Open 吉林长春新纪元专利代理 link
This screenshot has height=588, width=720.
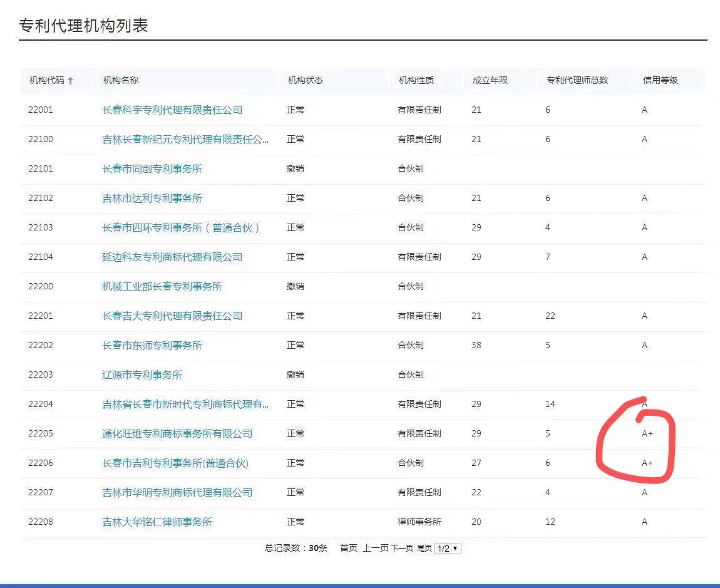click(186, 139)
